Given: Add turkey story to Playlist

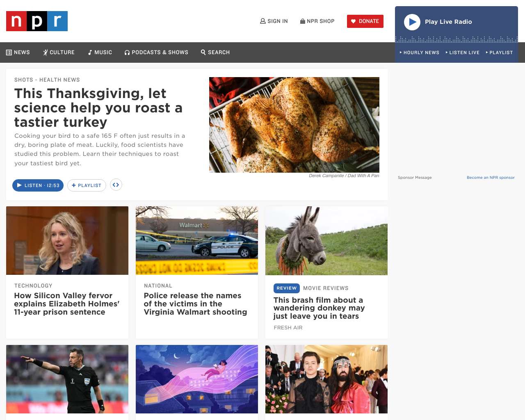Looking at the screenshot, I should [87, 185].
